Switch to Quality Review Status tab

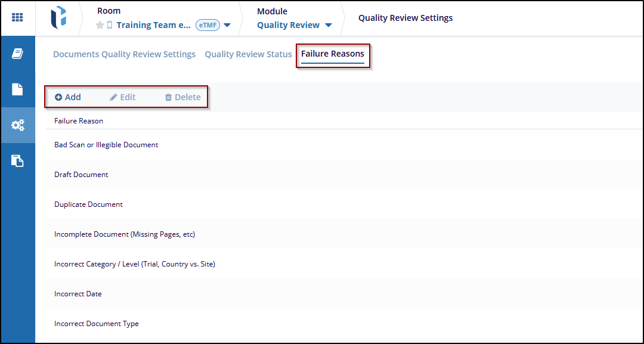[x=248, y=54]
